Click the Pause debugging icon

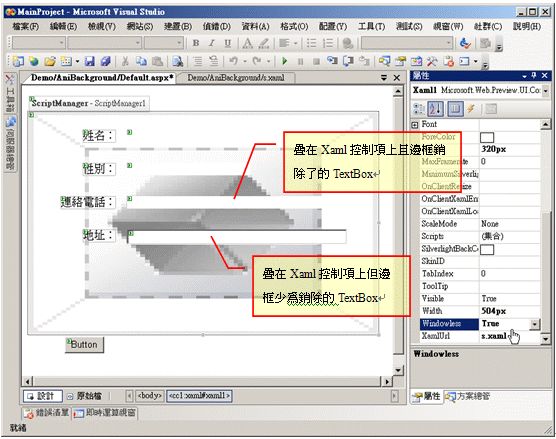[x=300, y=61]
